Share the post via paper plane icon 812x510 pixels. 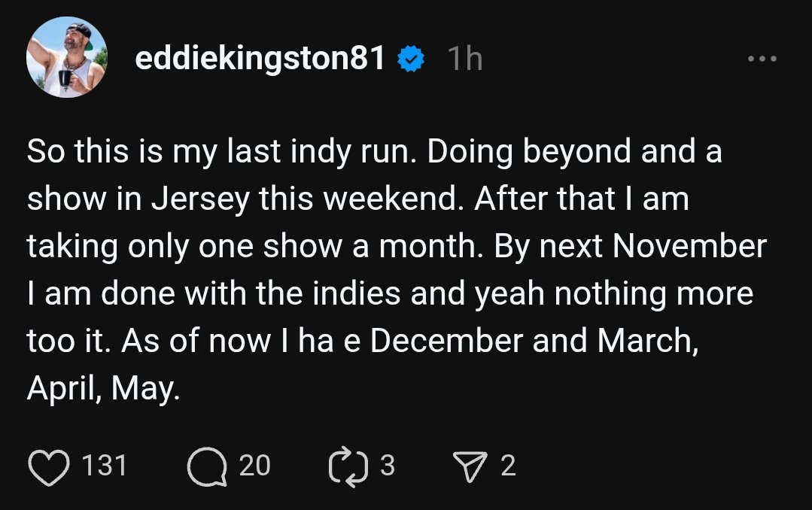pos(469,466)
